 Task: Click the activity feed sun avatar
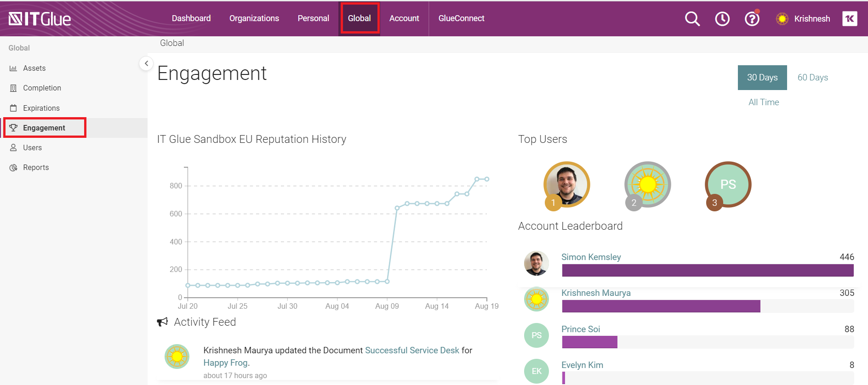pos(177,357)
